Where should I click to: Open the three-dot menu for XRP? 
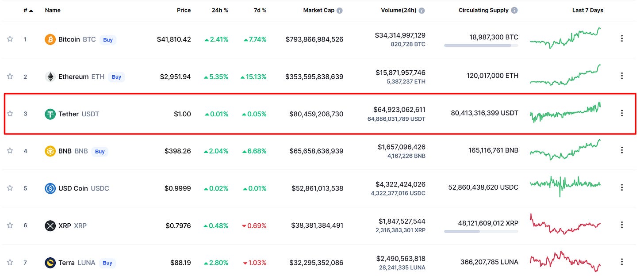click(x=622, y=225)
